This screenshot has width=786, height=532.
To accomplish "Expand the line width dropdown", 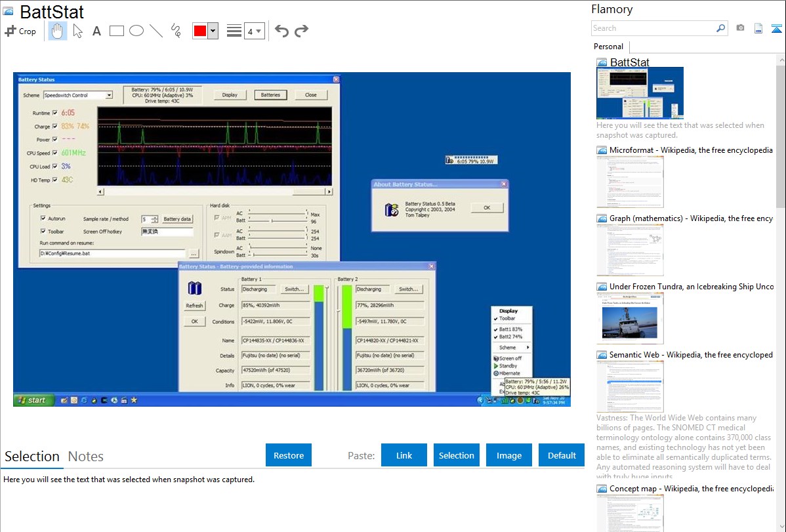I will click(254, 31).
